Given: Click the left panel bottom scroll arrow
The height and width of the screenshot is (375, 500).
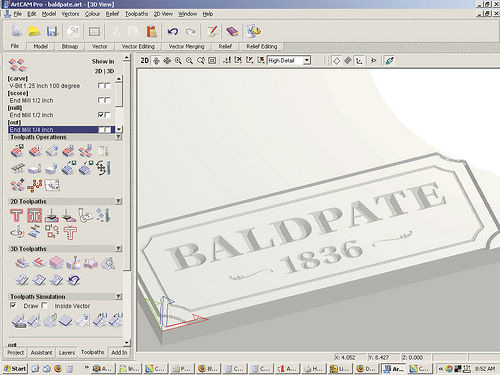Looking at the screenshot, I should 127,342.
